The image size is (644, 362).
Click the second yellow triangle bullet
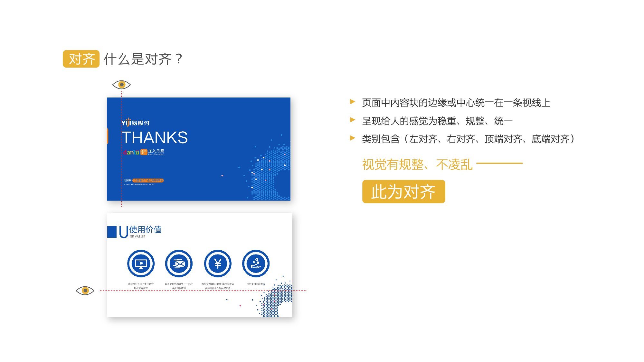[x=353, y=120]
